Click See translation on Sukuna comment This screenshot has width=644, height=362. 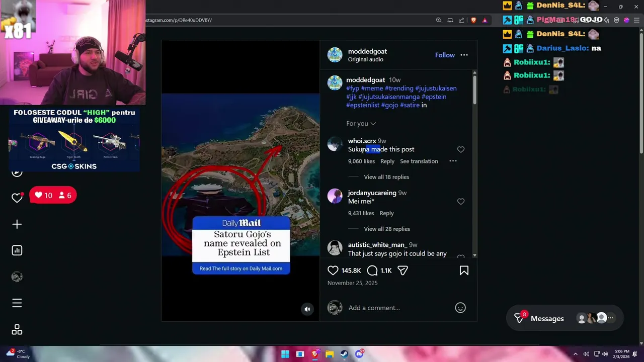coord(419,161)
